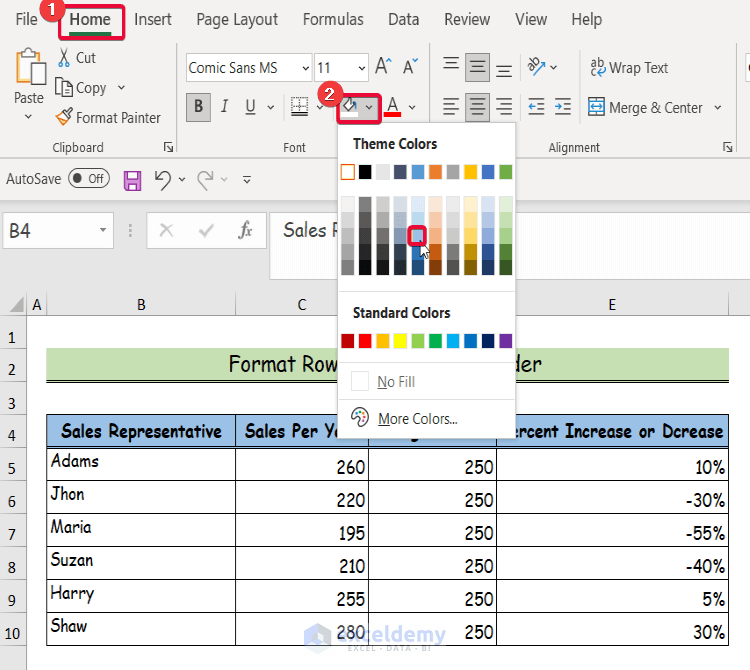750x670 pixels.
Task: Open Alignment settings dialog launcher
Action: (x=728, y=147)
